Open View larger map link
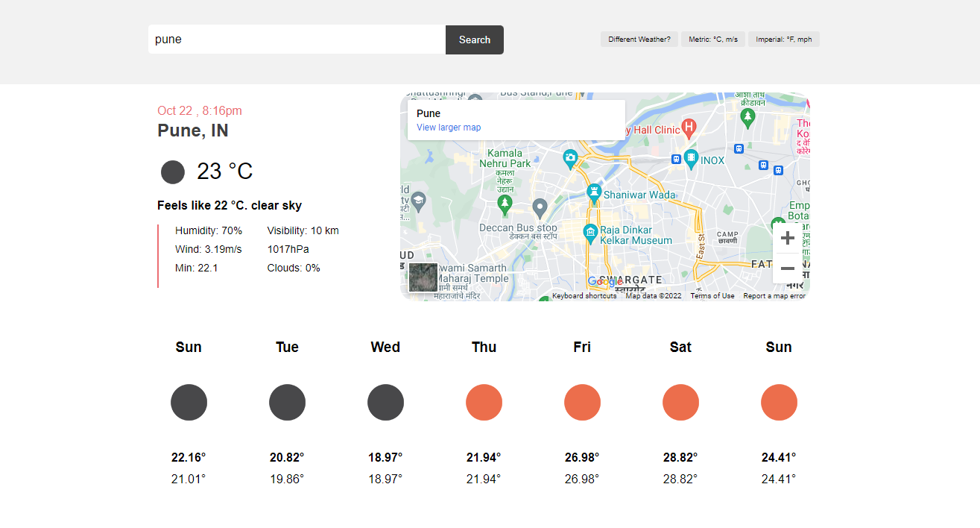The height and width of the screenshot is (528, 980). [x=449, y=128]
